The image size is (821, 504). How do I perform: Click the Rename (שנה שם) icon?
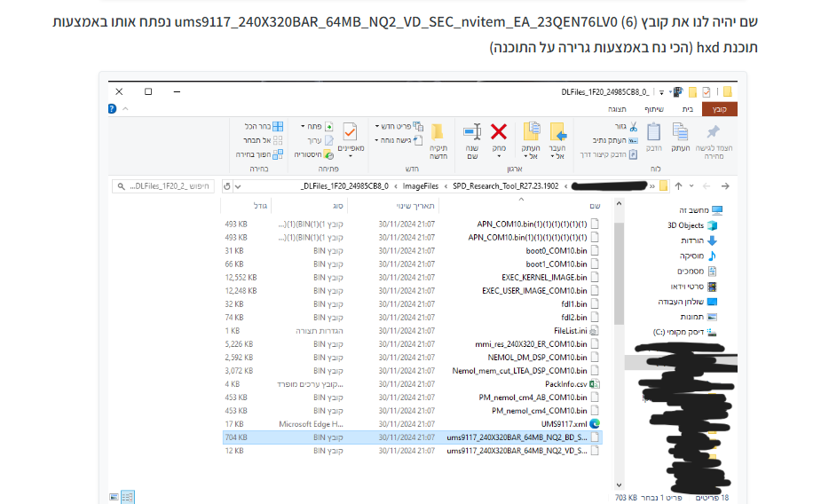(x=472, y=132)
